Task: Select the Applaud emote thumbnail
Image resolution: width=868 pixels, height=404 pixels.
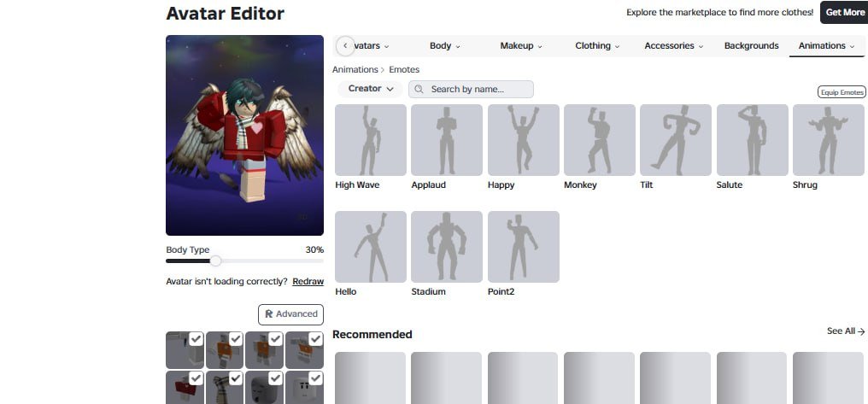Action: pos(446,140)
